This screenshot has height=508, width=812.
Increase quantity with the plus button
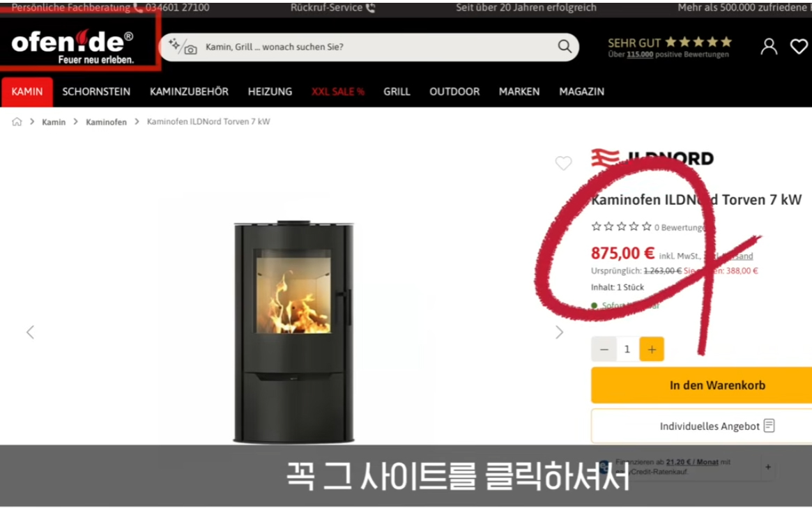652,349
